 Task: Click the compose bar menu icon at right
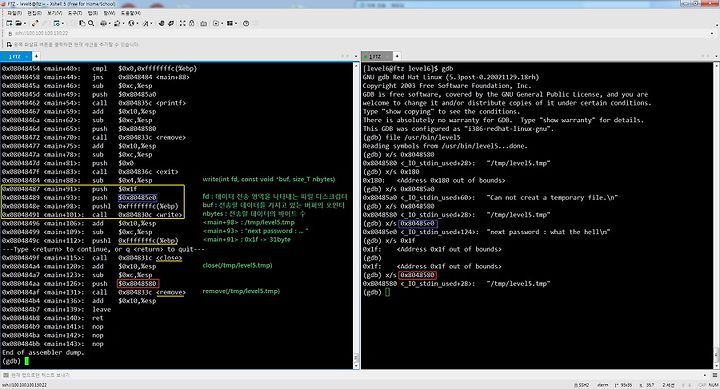tap(714, 375)
